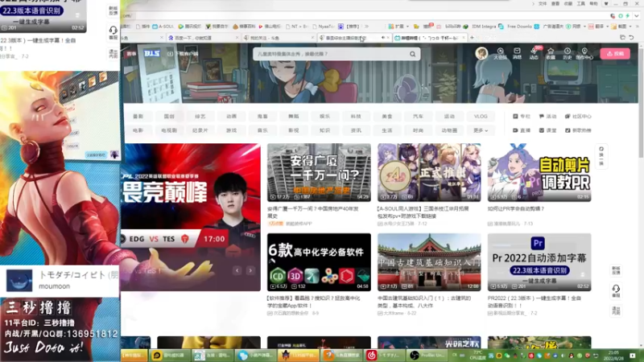Open the 翻译 translate dropdown
Viewport: 644px width, 362px height.
coord(597,27)
